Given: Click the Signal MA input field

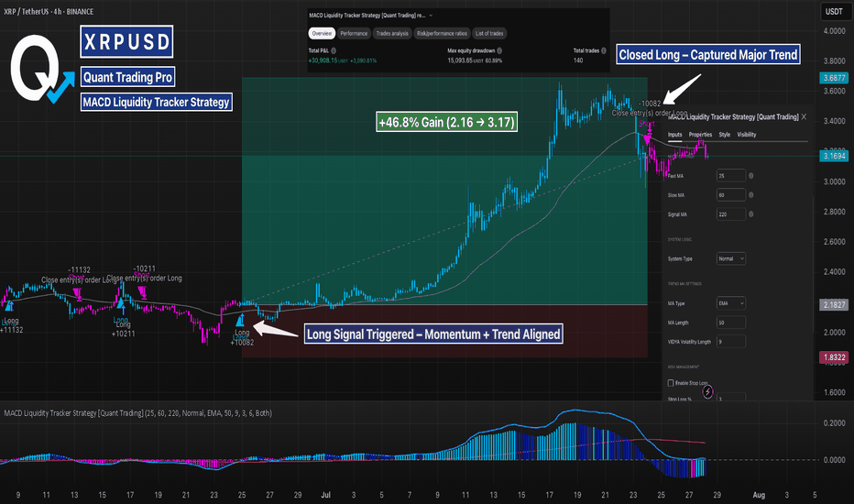Looking at the screenshot, I should pos(731,214).
